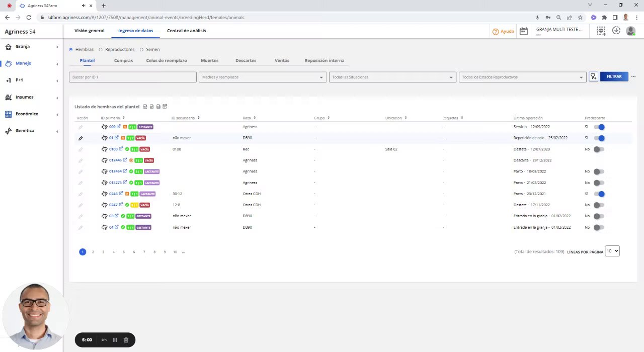
Task: Click the Genética DNA icon in the sidebar
Action: 9,131
